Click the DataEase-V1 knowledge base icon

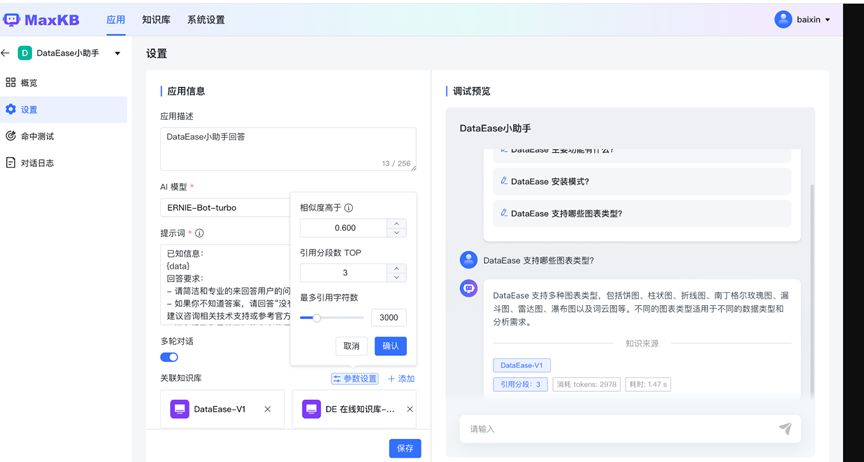(180, 409)
